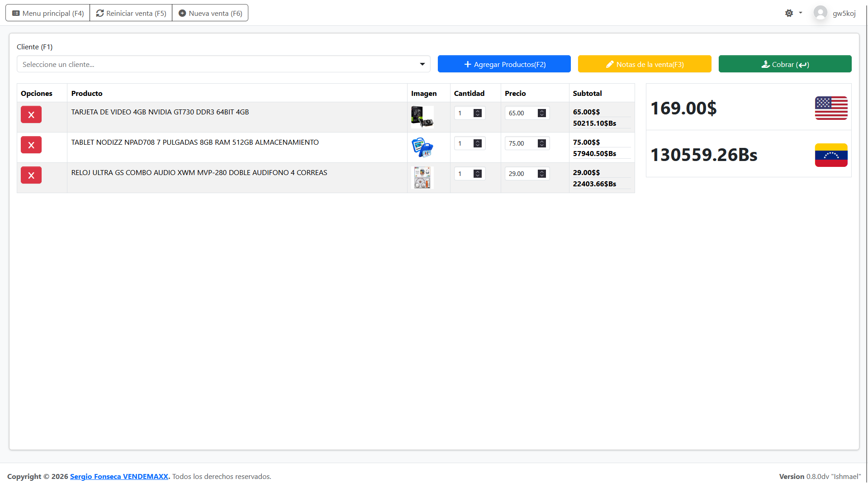
Task: Click Agregar Productos(F2) button
Action: click(504, 64)
